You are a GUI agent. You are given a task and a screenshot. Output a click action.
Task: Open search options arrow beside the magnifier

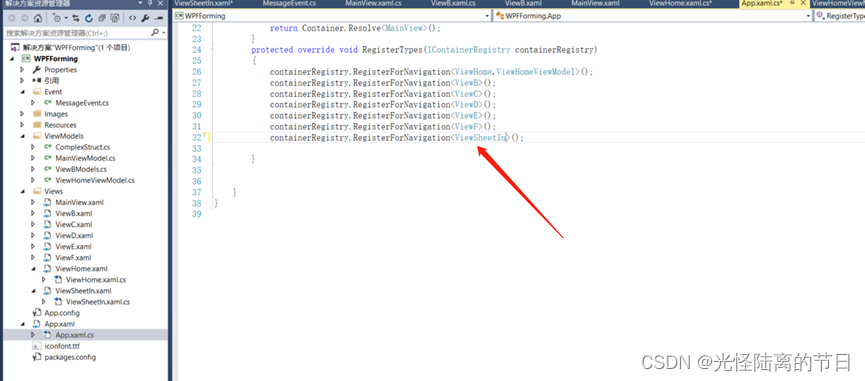pos(163,33)
